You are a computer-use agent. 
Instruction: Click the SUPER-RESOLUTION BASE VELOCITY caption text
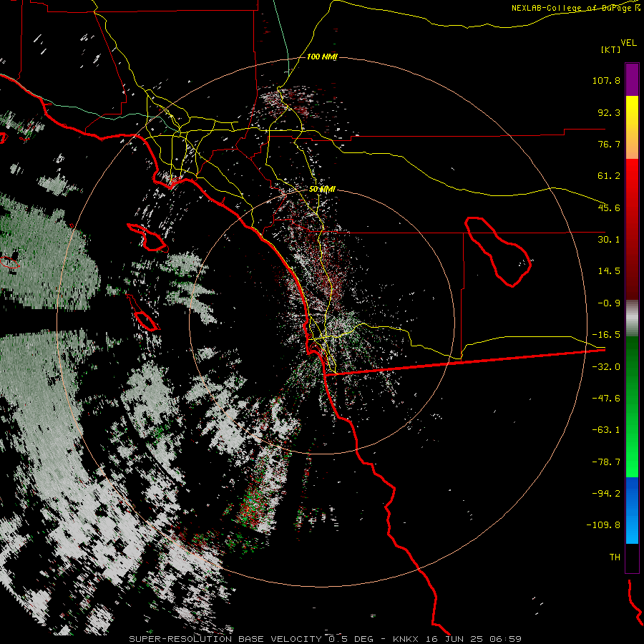(x=225, y=639)
